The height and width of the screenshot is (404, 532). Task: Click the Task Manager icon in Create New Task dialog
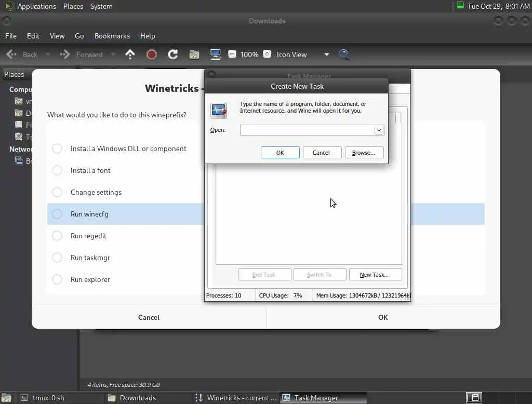click(x=219, y=111)
